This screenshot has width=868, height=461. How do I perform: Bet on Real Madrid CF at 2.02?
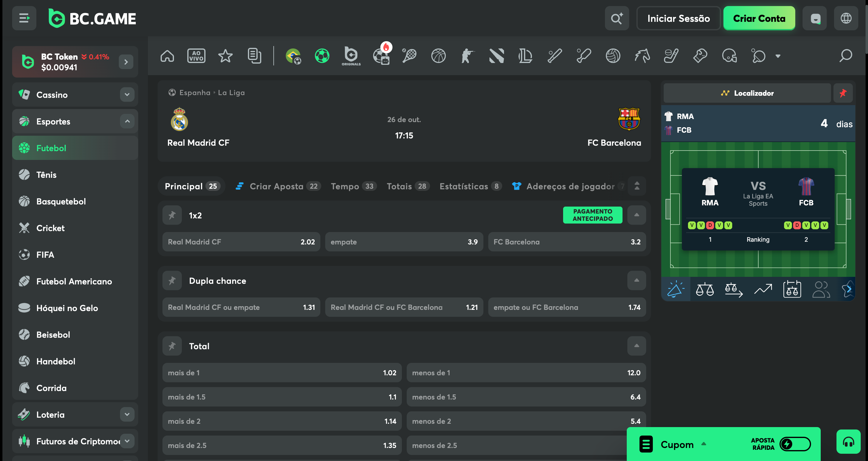point(241,242)
